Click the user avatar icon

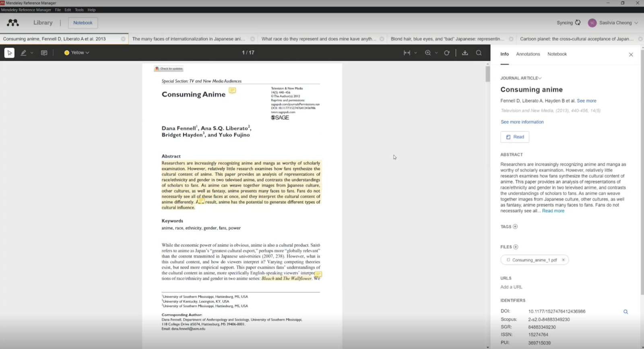point(592,23)
